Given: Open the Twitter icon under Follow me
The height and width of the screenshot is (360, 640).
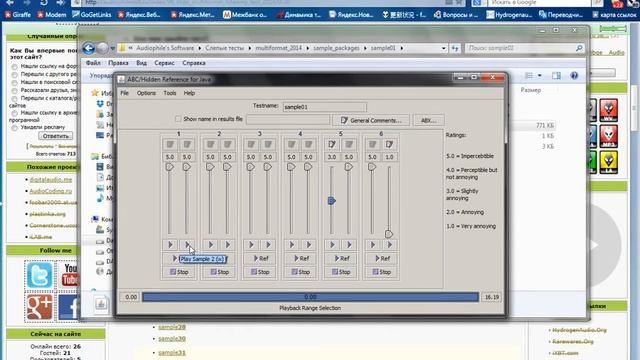Looking at the screenshot, I should 40,275.
